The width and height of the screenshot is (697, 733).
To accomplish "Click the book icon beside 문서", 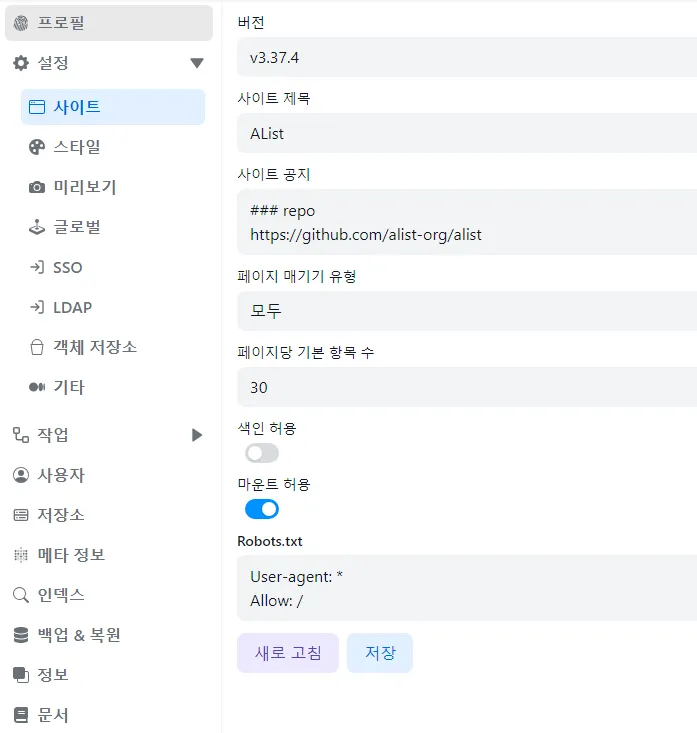I will (x=21, y=715).
